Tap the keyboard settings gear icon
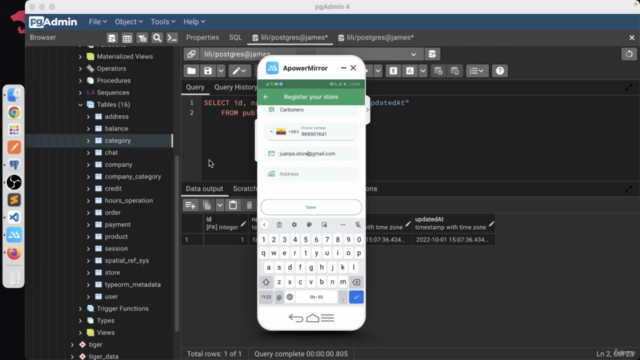Image resolution: width=640 pixels, height=360 pixels. (x=294, y=224)
